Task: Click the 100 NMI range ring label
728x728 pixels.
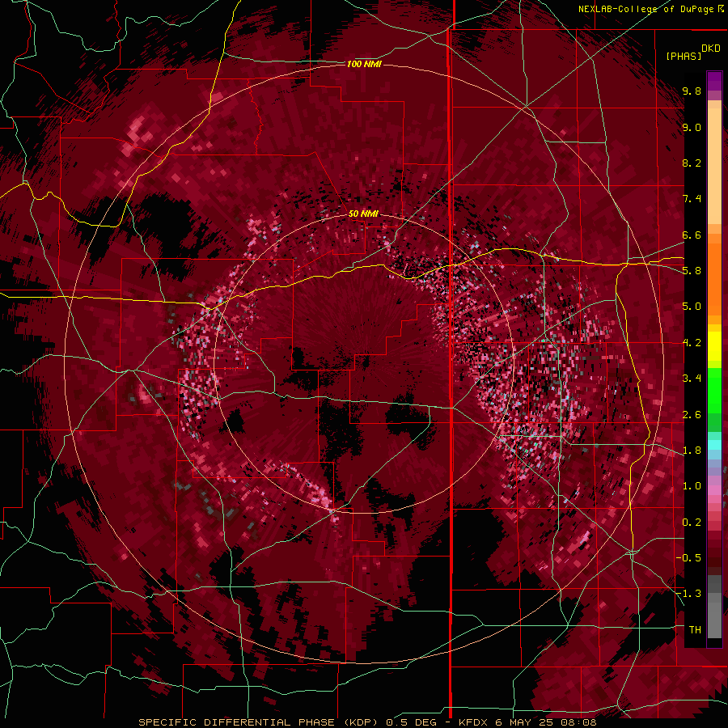Action: point(364,64)
